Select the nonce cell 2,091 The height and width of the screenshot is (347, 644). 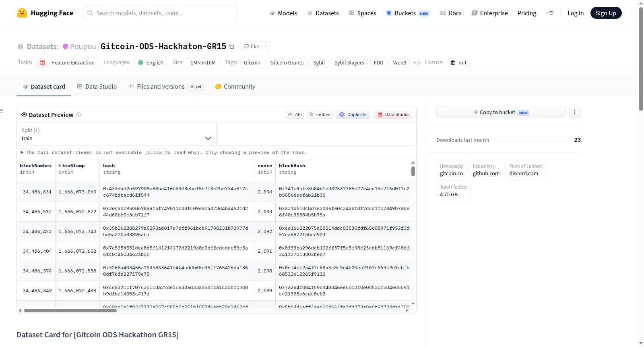[x=265, y=251]
